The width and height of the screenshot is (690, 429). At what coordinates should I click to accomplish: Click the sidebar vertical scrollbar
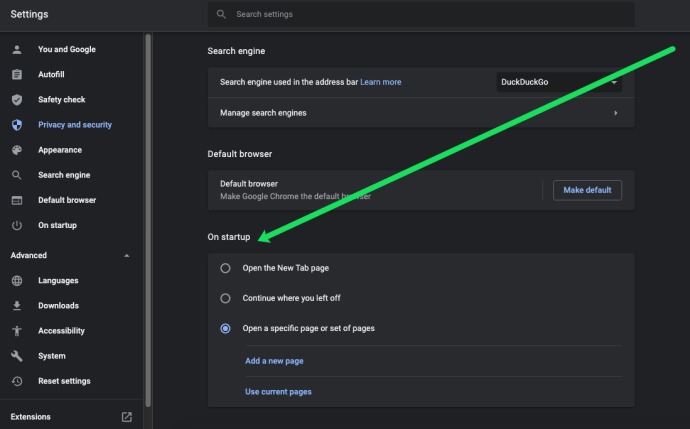pos(148,220)
